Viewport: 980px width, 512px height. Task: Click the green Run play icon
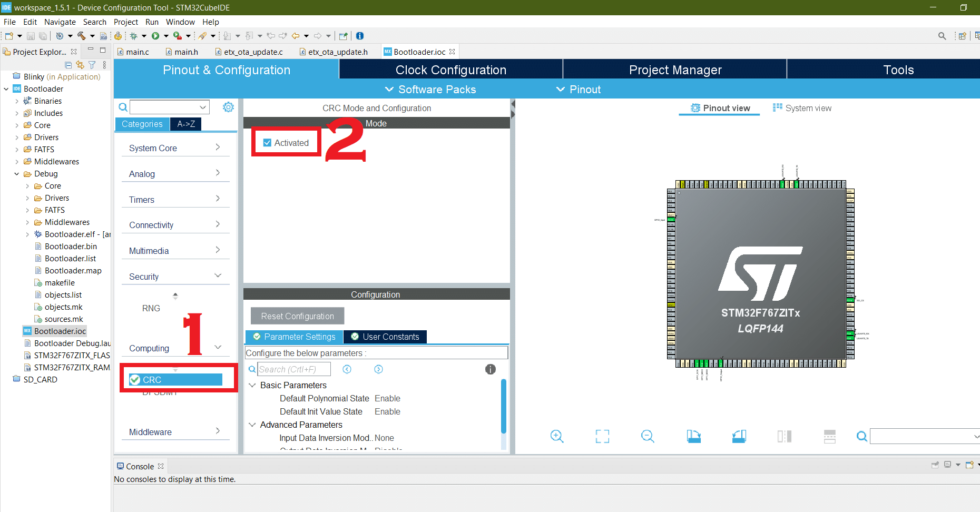155,36
